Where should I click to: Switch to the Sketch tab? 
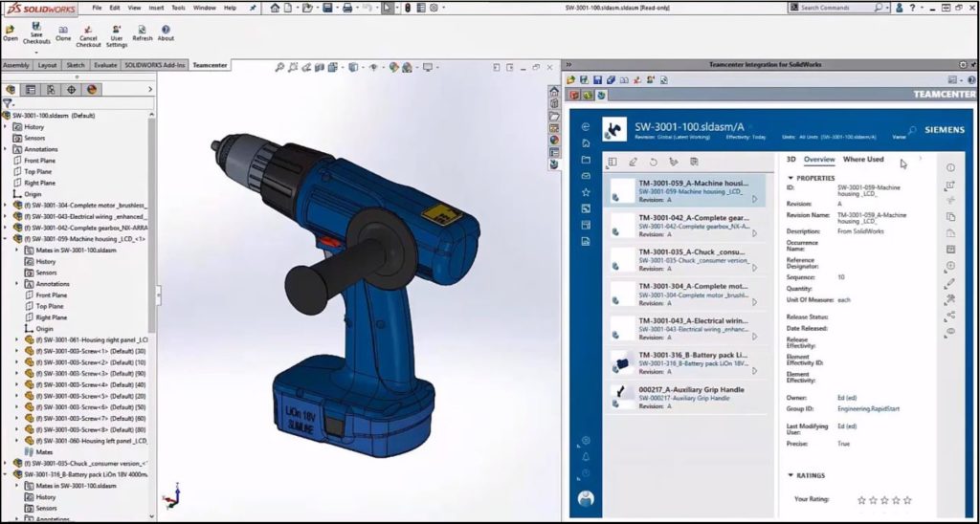click(x=75, y=65)
